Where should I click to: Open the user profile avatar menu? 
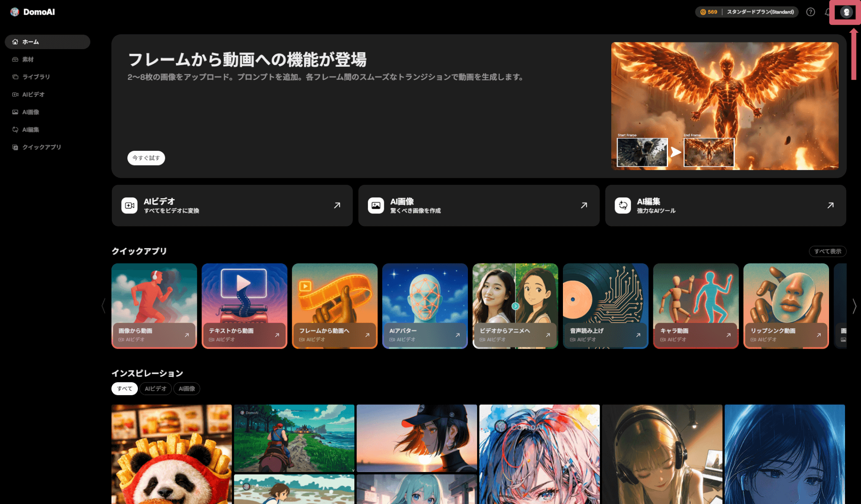coord(846,12)
